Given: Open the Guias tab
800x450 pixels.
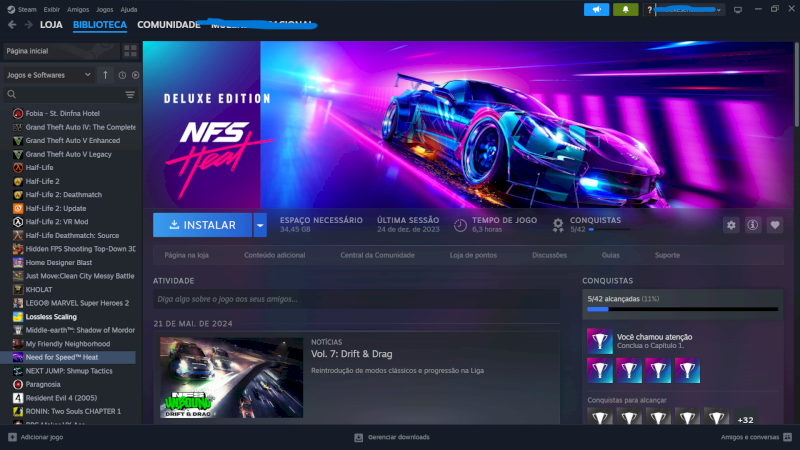Looking at the screenshot, I should click(610, 255).
